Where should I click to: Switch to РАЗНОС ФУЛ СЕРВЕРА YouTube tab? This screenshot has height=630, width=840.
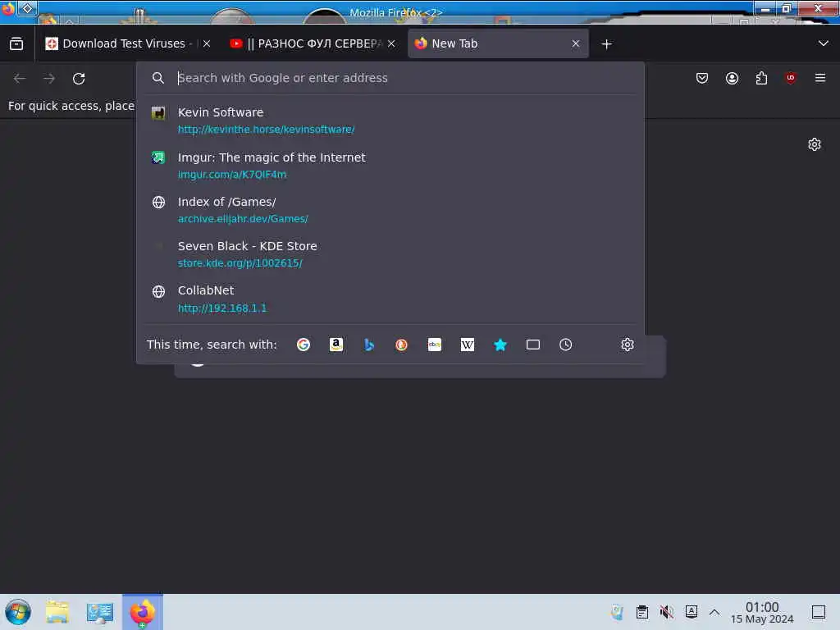tap(313, 44)
